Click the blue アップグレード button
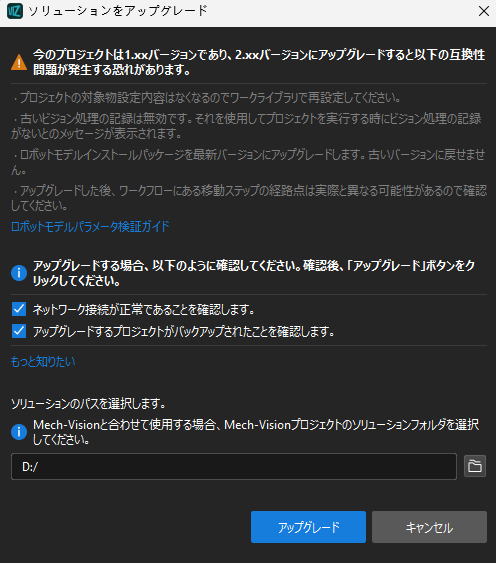Viewport: 496px width, 563px height. pyautogui.click(x=308, y=527)
